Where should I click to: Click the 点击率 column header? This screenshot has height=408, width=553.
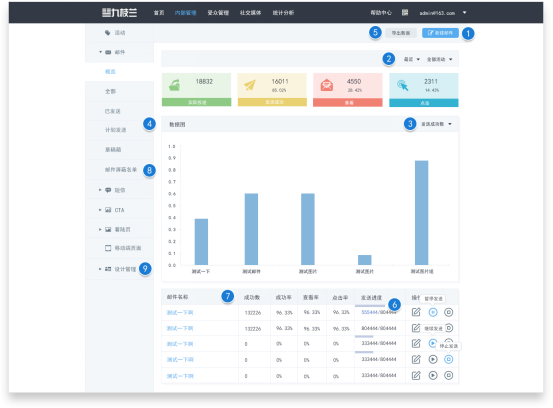tap(340, 298)
